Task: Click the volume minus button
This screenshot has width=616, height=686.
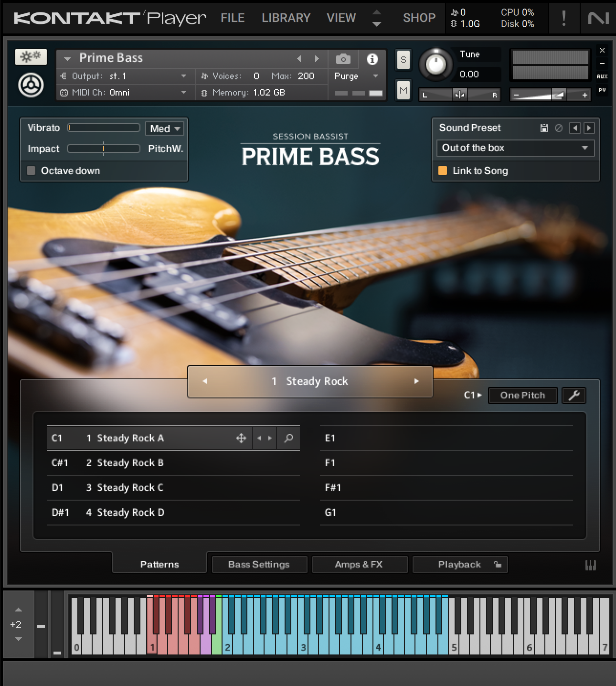Action: [x=515, y=95]
